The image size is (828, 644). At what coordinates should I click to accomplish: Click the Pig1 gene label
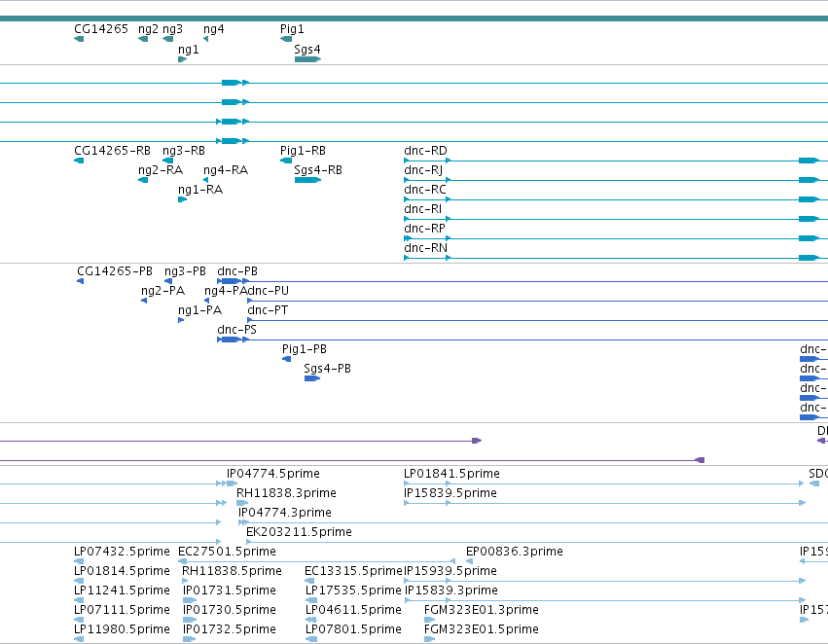[292, 29]
